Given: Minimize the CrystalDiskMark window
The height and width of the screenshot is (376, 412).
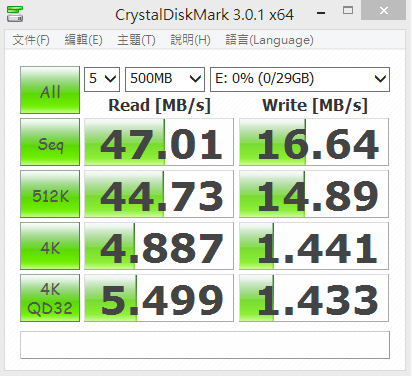Looking at the screenshot, I should coord(321,13).
